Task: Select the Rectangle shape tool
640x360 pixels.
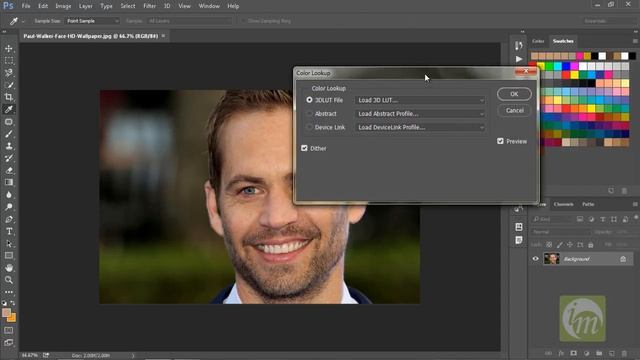Action: tap(9, 256)
